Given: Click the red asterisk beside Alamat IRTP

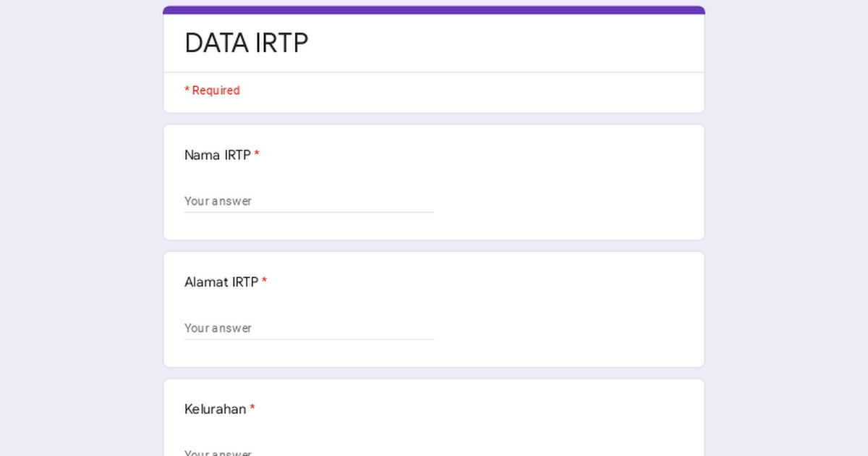Looking at the screenshot, I should [265, 282].
